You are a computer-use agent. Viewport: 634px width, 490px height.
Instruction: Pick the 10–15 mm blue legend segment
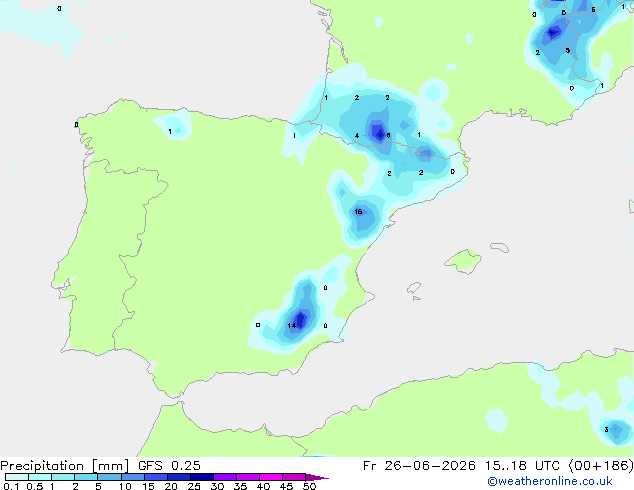(x=133, y=477)
